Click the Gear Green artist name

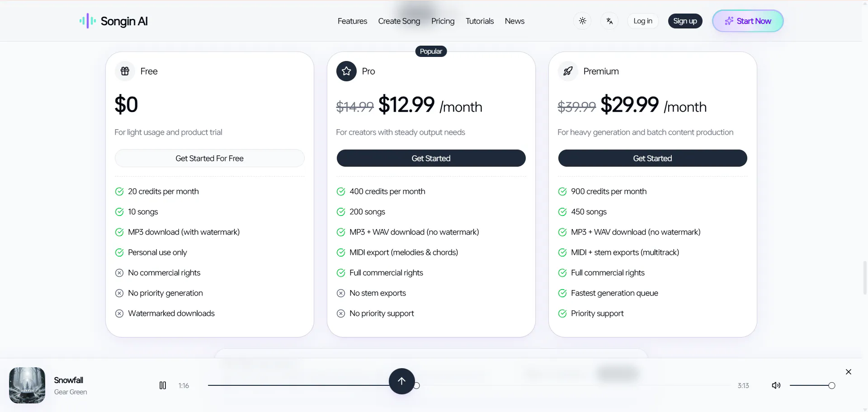tap(71, 392)
